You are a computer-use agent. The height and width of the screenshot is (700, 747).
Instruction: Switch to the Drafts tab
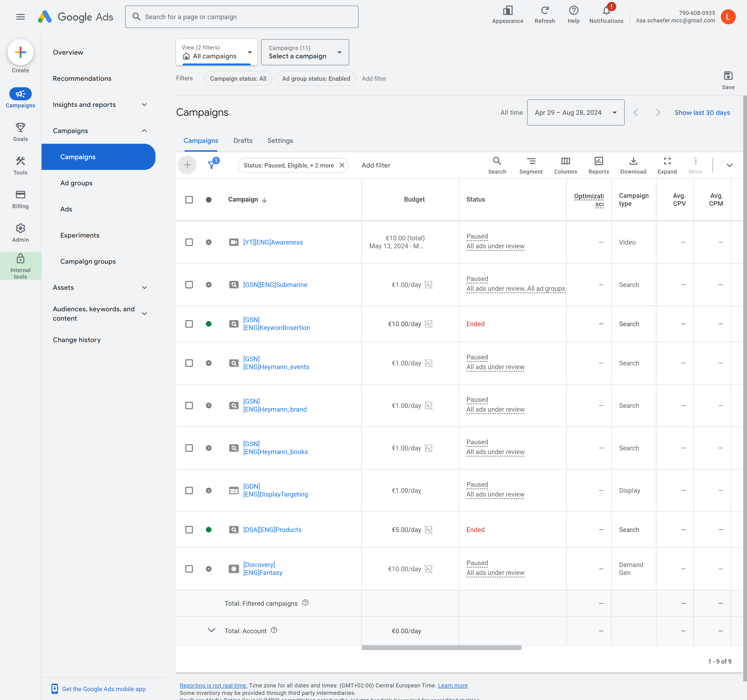click(x=243, y=140)
